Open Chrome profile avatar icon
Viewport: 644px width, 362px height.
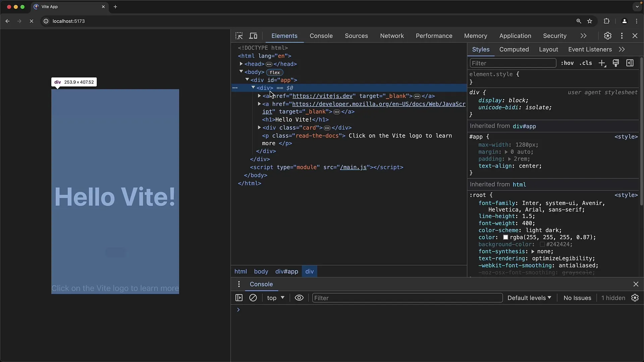click(x=624, y=21)
